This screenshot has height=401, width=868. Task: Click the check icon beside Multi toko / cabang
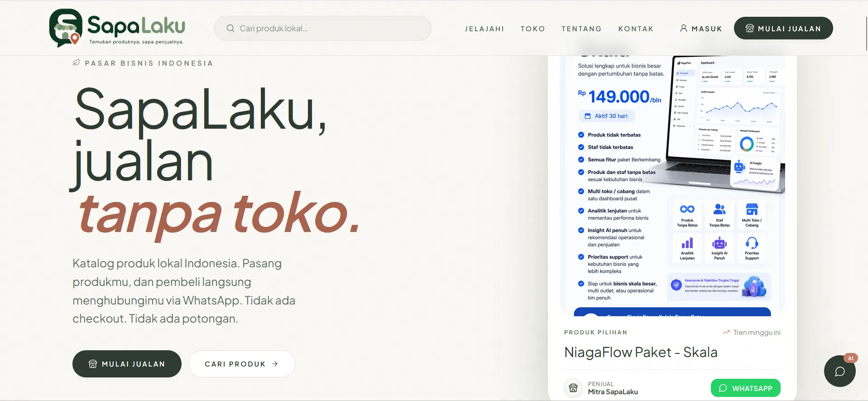point(581,191)
